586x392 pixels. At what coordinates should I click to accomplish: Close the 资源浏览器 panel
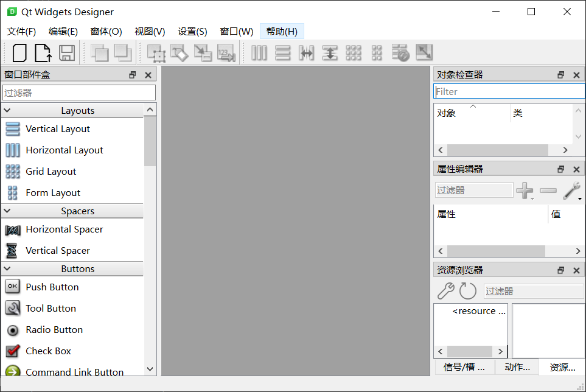[x=576, y=270]
